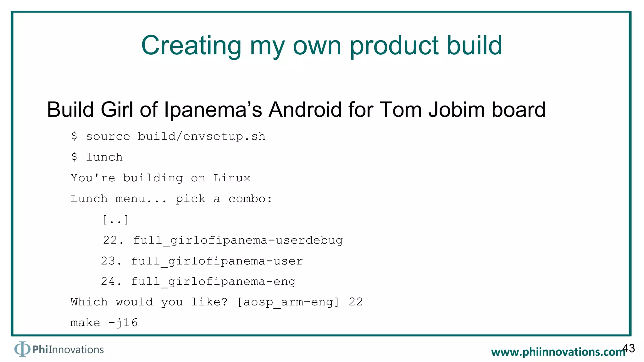644x362 pixels.
Task: Click the slide number 43
Action: [x=629, y=348]
